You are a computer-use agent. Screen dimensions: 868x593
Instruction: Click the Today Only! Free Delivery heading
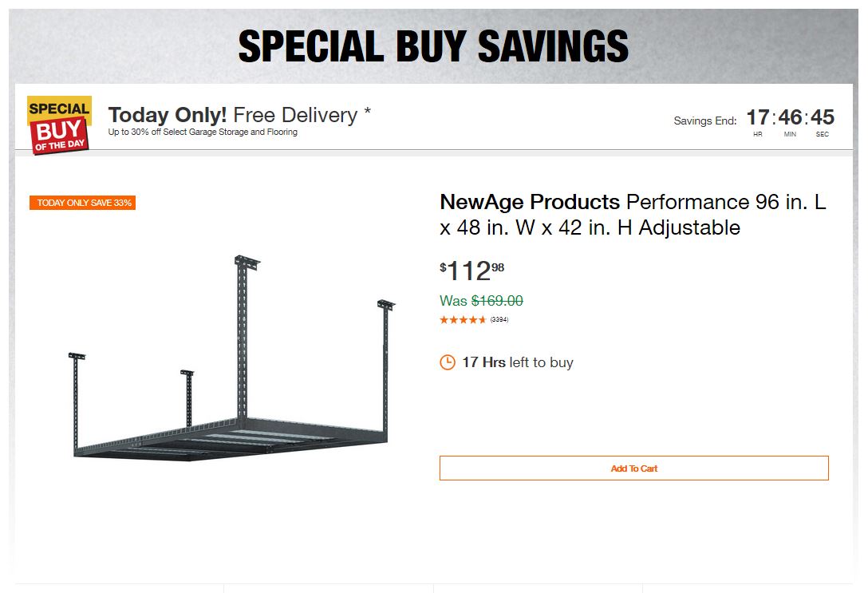pyautogui.click(x=232, y=115)
